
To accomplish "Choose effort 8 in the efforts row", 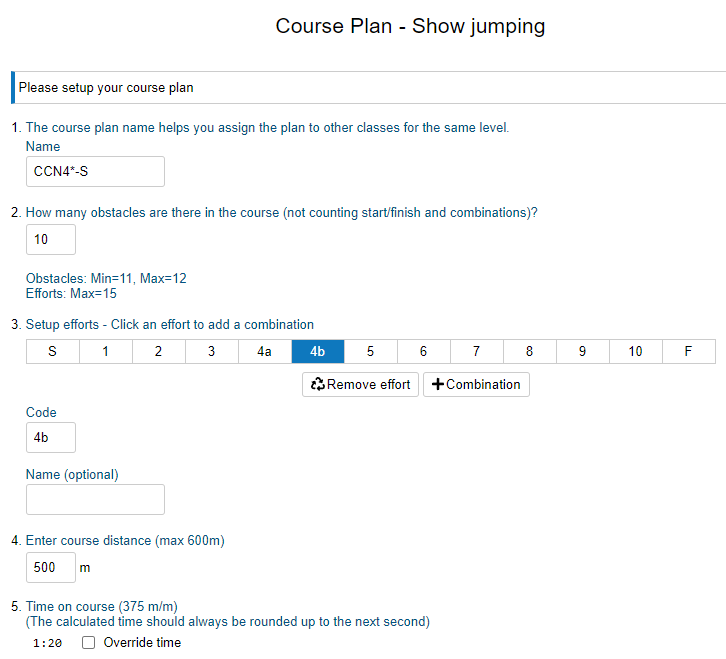I will (529, 352).
